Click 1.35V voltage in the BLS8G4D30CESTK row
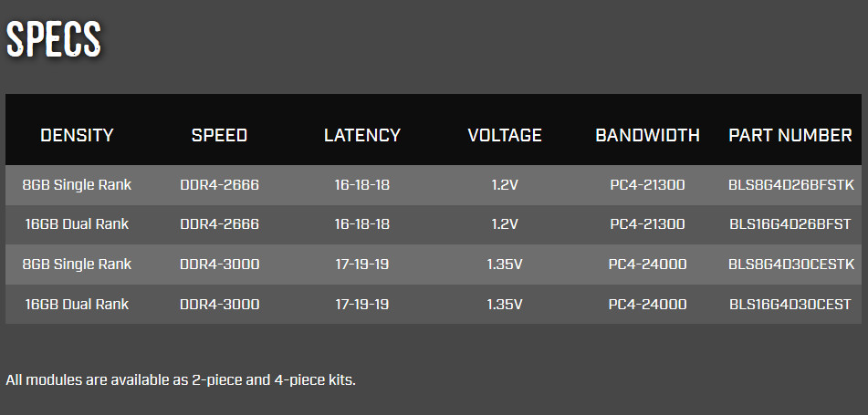 click(x=505, y=265)
